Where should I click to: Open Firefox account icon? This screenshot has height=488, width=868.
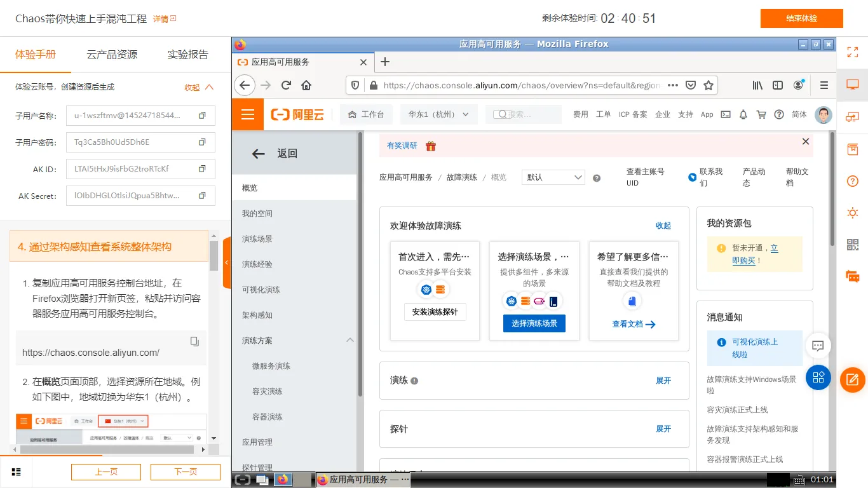point(798,85)
